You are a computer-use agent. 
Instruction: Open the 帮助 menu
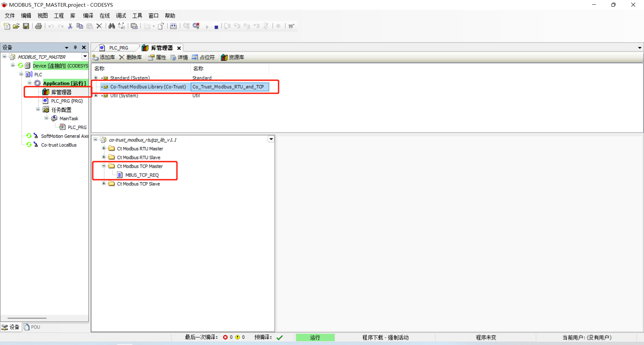click(170, 16)
